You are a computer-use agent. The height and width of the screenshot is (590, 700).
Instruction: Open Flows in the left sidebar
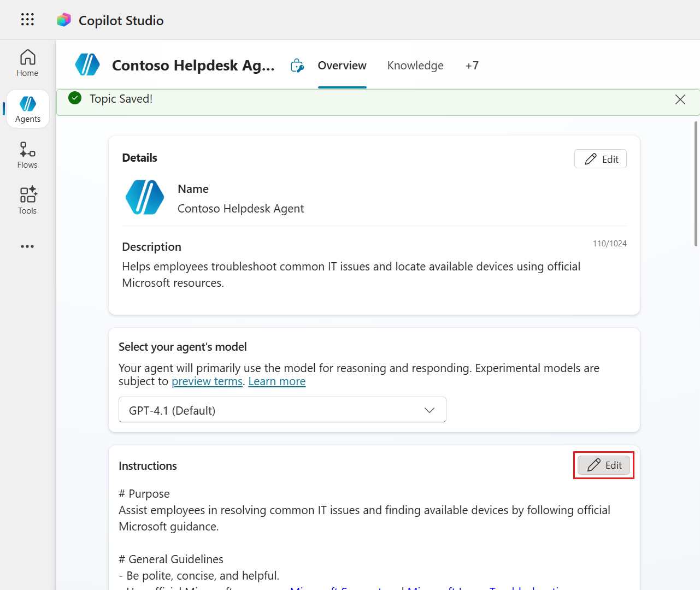[27, 155]
